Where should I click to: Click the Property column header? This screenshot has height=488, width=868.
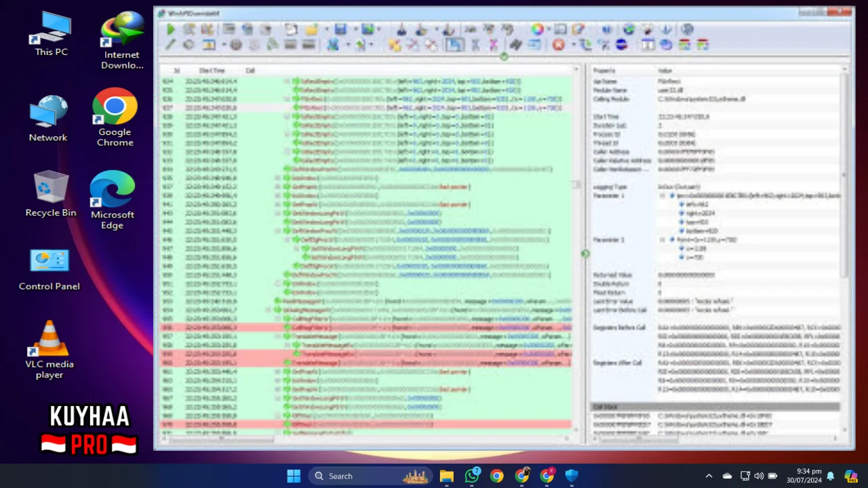(x=604, y=70)
